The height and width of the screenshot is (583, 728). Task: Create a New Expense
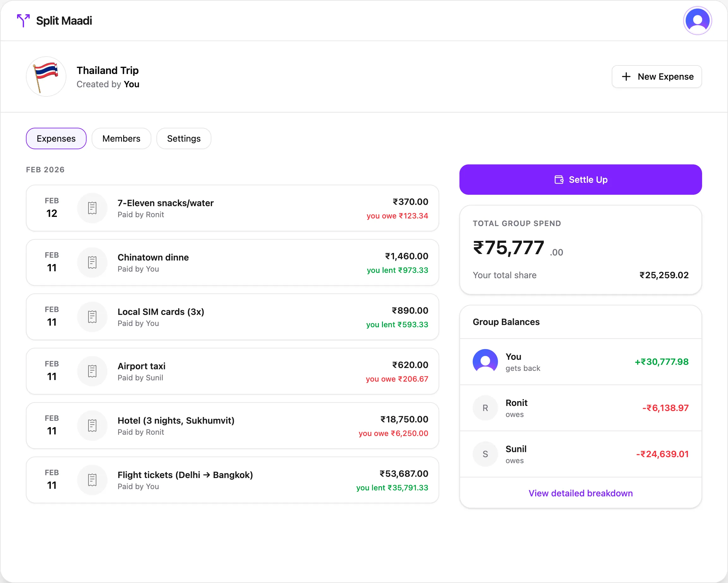656,76
